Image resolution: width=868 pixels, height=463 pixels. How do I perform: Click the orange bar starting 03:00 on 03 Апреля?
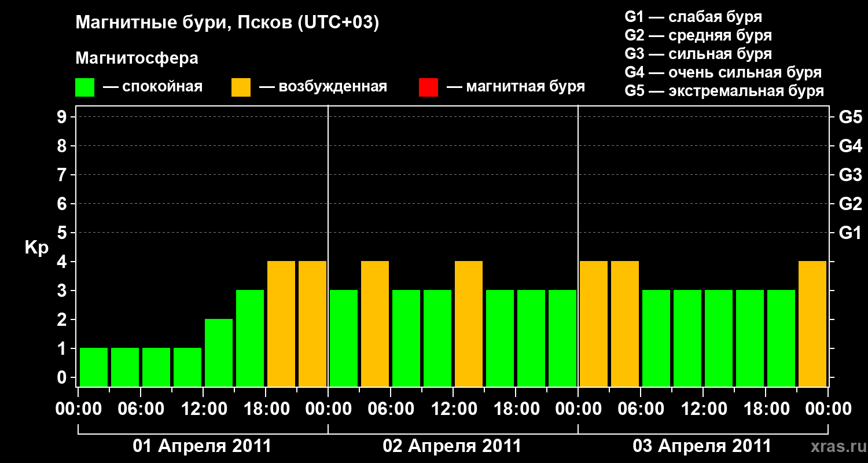[625, 324]
